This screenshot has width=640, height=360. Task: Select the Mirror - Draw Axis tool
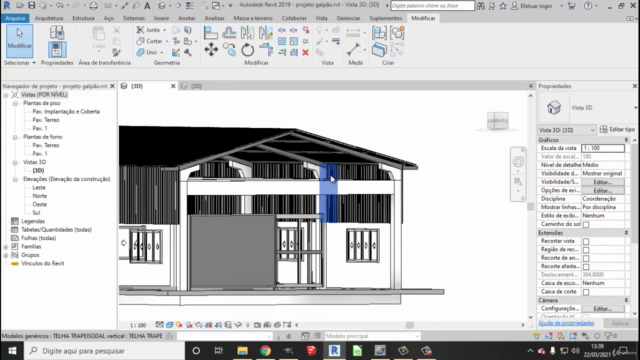tap(265, 32)
